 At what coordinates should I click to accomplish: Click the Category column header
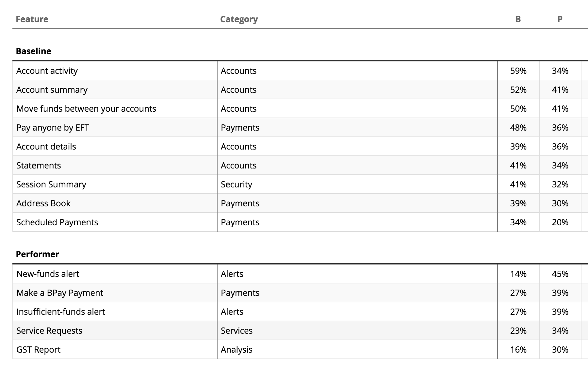coord(239,19)
